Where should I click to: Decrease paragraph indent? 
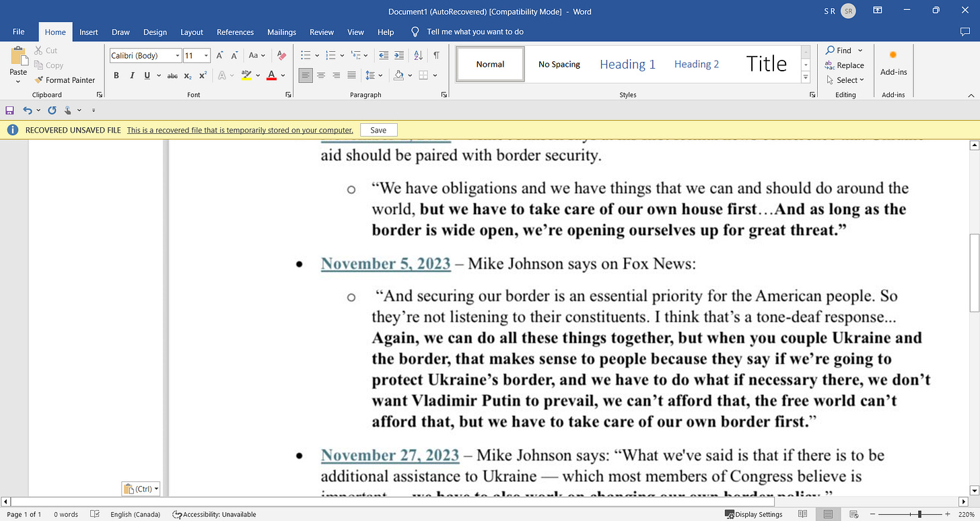[x=384, y=56]
